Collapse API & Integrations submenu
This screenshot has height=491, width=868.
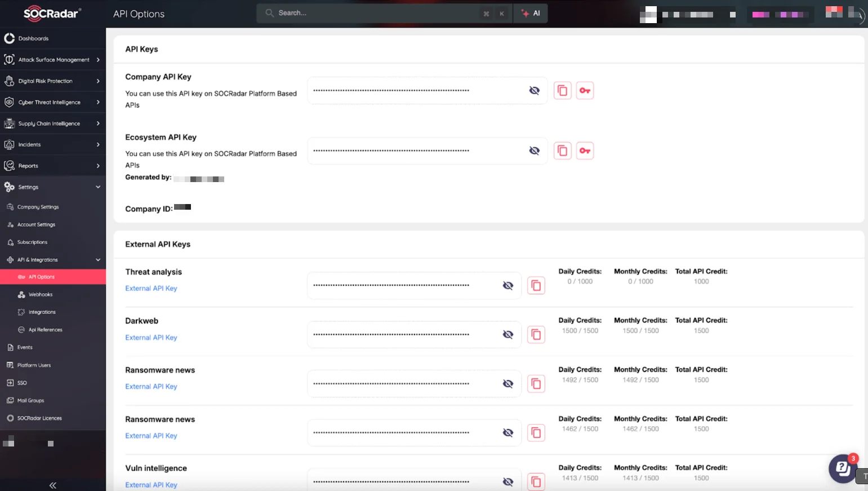point(53,260)
